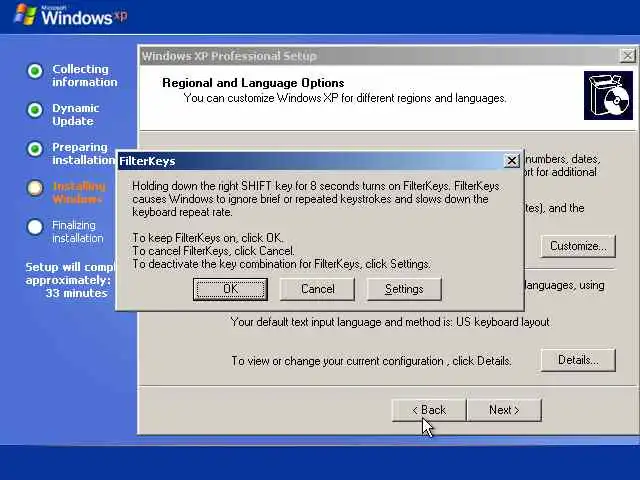
Task: Click Next in the setup wizard
Action: [504, 410]
